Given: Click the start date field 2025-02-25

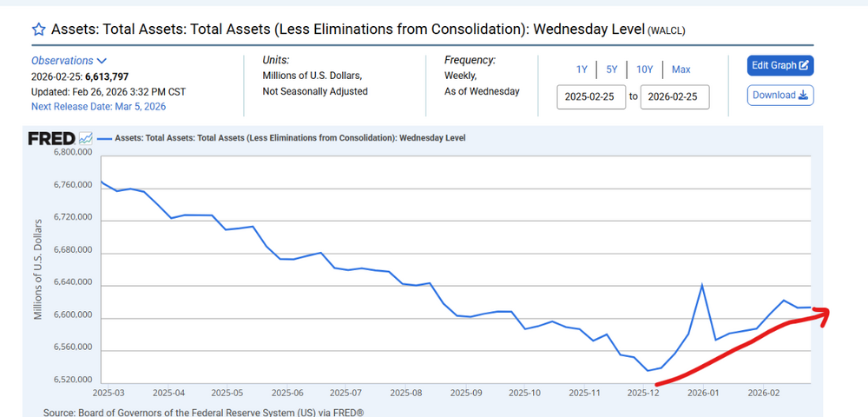Looking at the screenshot, I should 590,97.
